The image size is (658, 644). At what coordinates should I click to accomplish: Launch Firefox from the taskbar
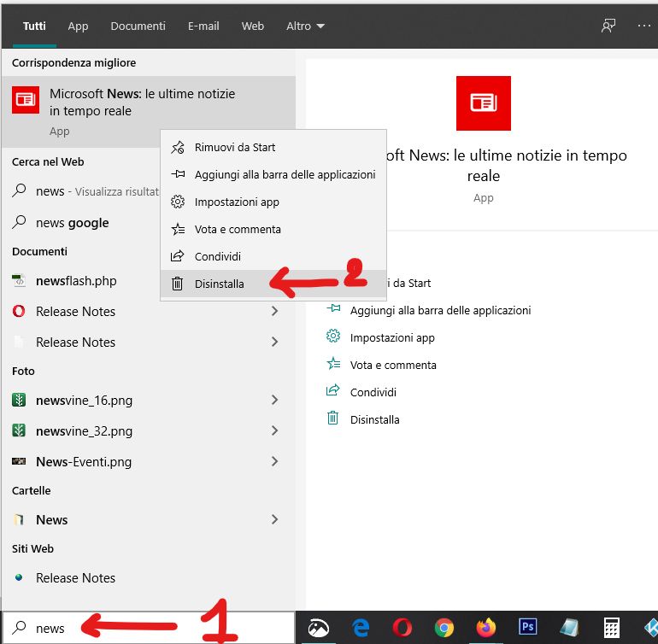(x=486, y=628)
